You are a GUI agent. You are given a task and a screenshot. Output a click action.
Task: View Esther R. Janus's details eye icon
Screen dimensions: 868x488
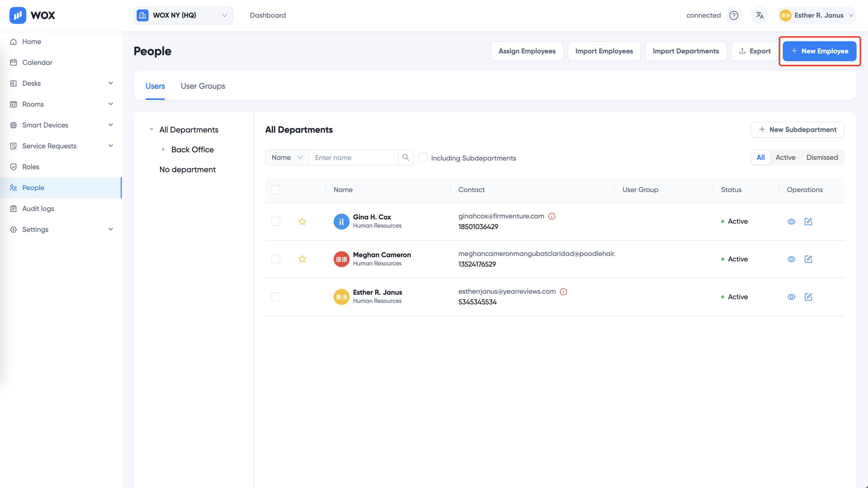coord(791,297)
